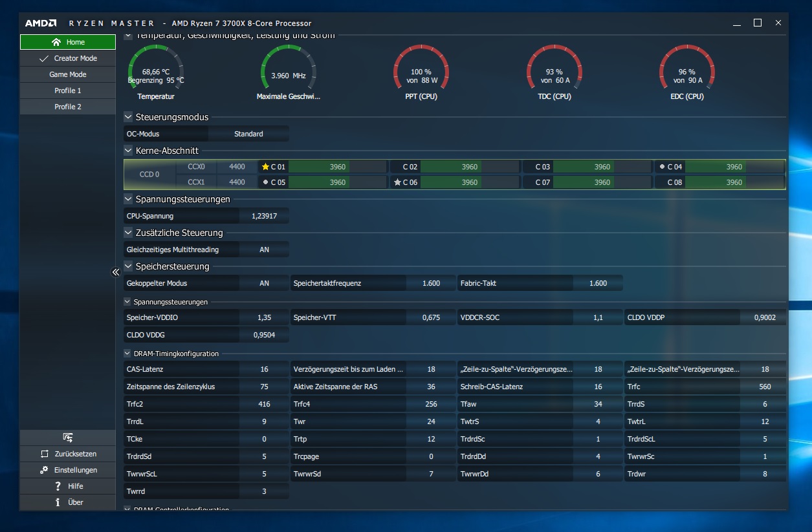The height and width of the screenshot is (532, 812).
Task: Collapse the DRAM-Timingkonfiguration subsection
Action: (x=127, y=354)
